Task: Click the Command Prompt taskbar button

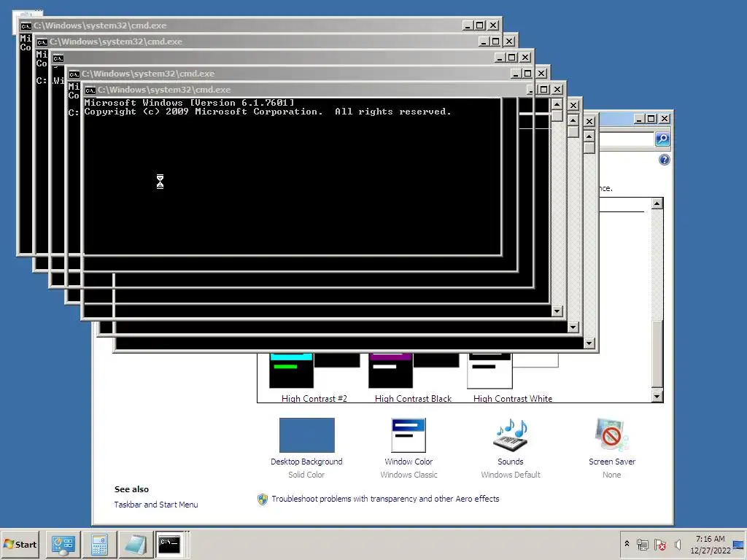Action: 171,545
